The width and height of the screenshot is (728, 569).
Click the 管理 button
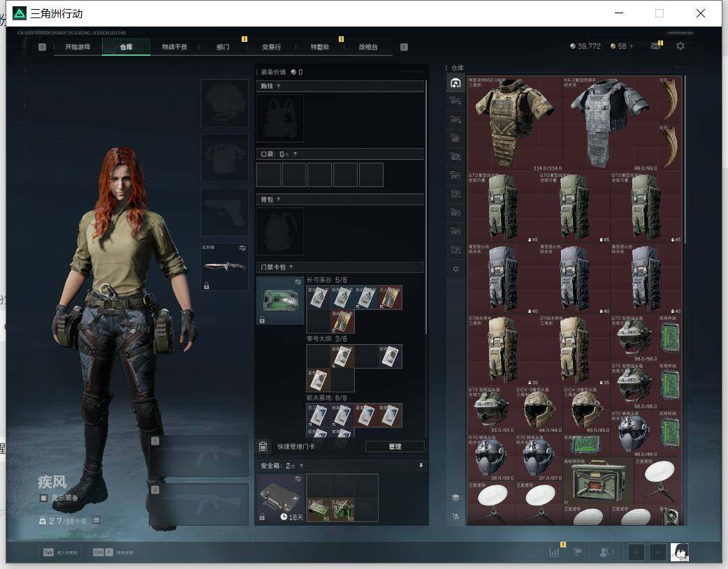click(395, 447)
